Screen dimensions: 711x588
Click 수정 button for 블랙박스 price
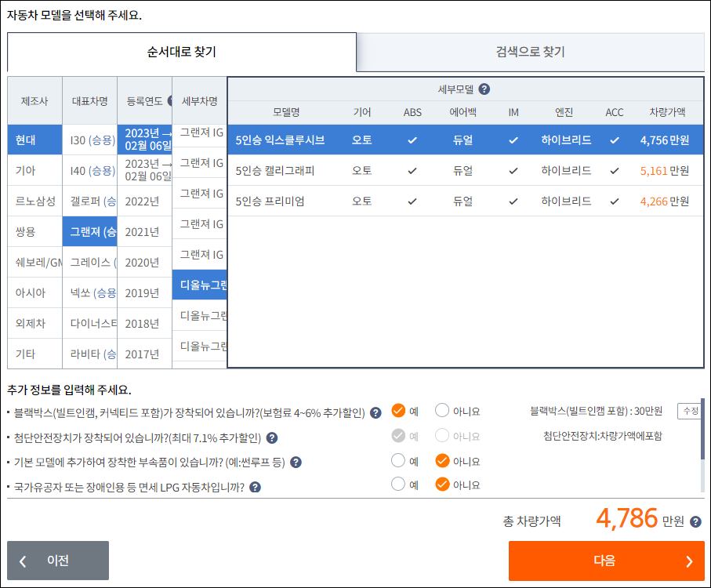tap(690, 411)
